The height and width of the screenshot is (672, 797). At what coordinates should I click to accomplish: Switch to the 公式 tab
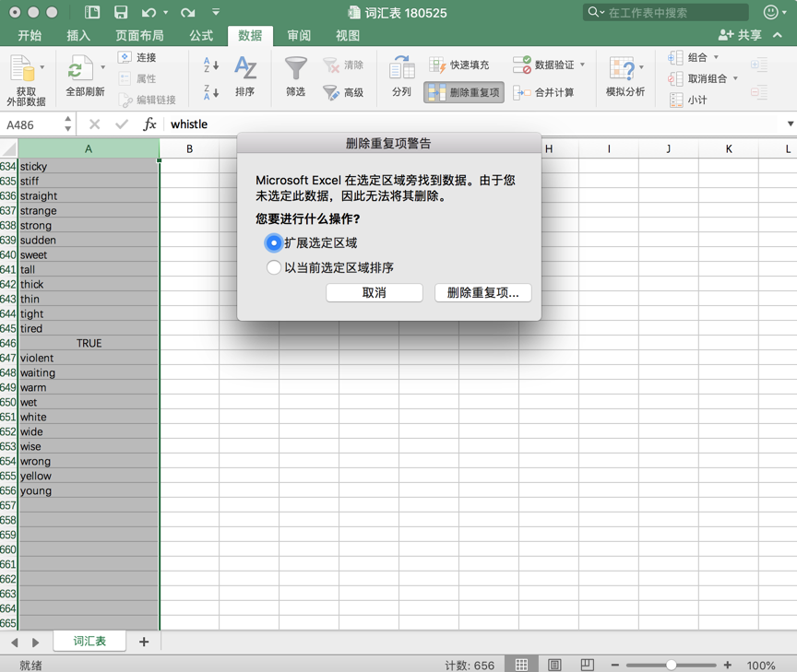pyautogui.click(x=201, y=36)
